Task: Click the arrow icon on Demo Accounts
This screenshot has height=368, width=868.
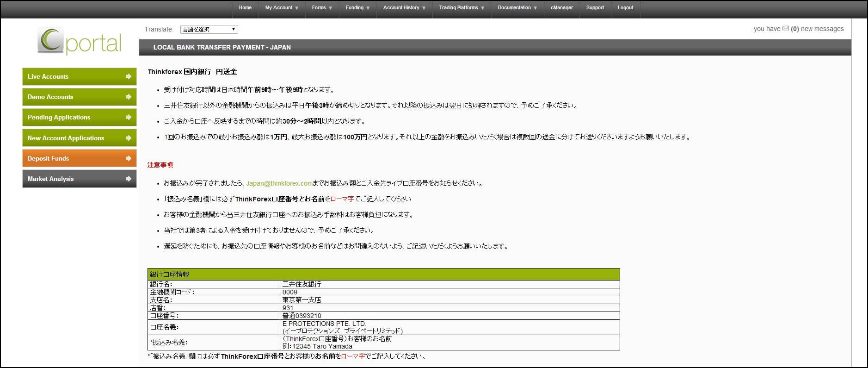Action: pyautogui.click(x=129, y=97)
